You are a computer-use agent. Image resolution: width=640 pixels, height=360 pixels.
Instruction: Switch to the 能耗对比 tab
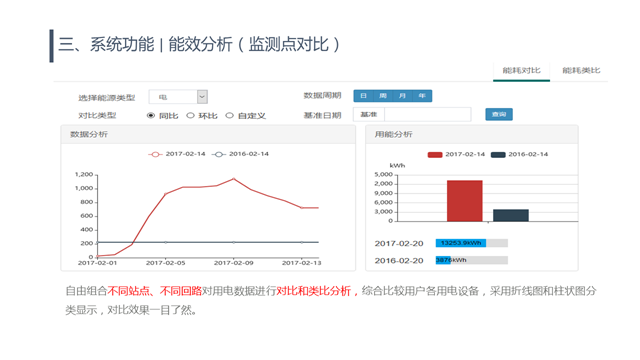point(521,71)
